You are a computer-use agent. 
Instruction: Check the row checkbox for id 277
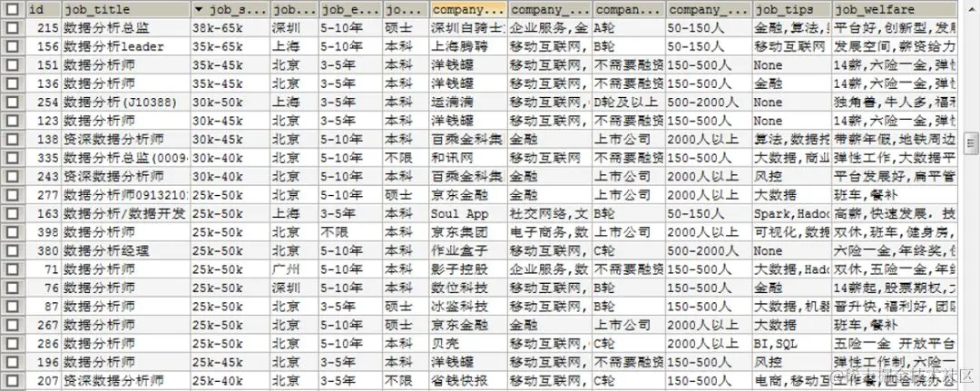click(13, 196)
